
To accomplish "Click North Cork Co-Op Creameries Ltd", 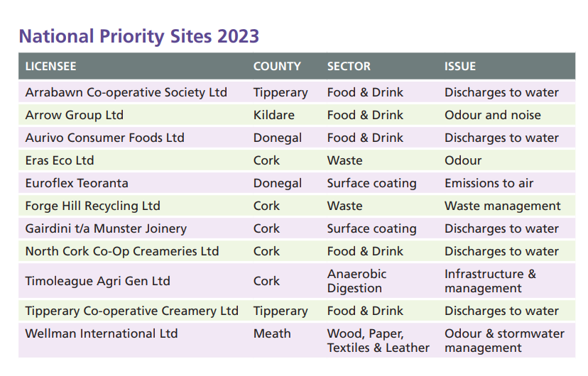I will click(x=122, y=251).
